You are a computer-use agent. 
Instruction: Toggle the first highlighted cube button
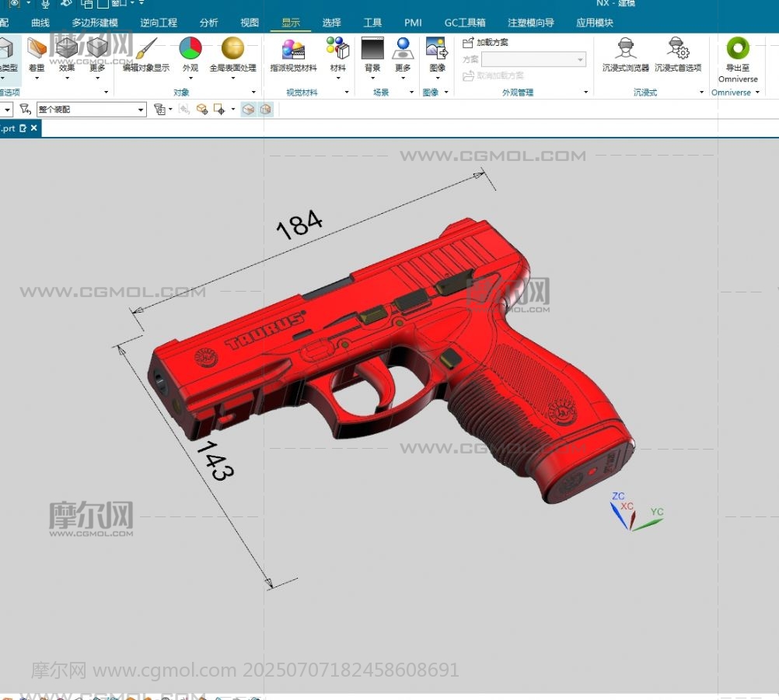tap(249, 110)
